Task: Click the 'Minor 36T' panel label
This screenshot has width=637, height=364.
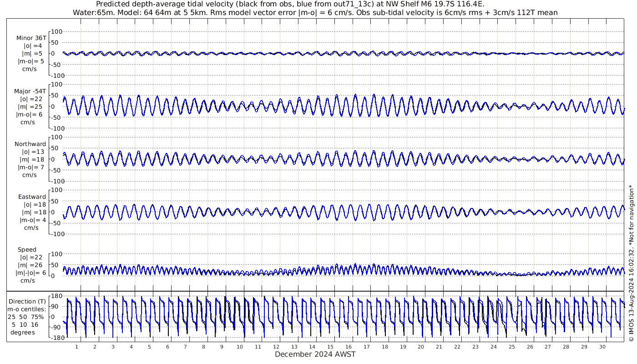Action: click(31, 38)
